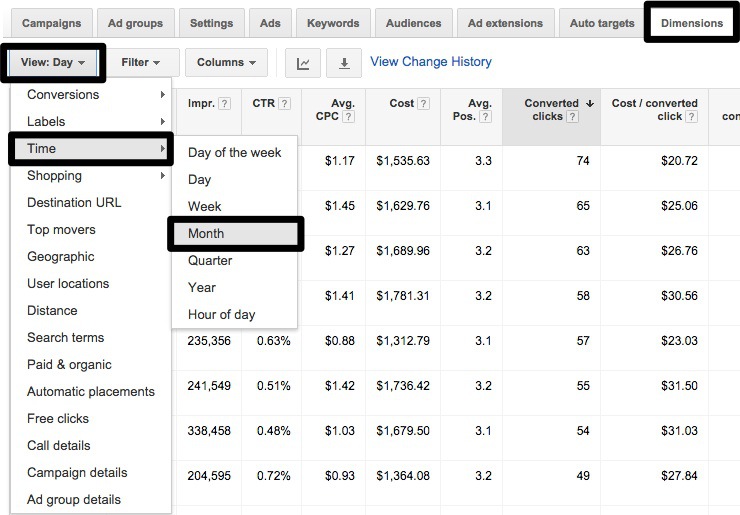Switch to the Ads tab
This screenshot has height=515, width=740.
270,23
